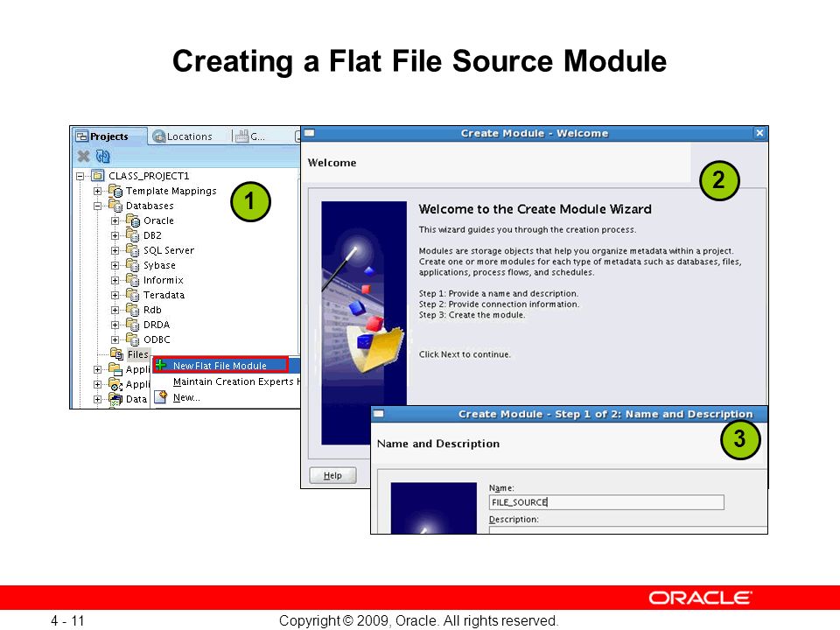Expand the ODBC node
The width and height of the screenshot is (840, 630).
115,339
